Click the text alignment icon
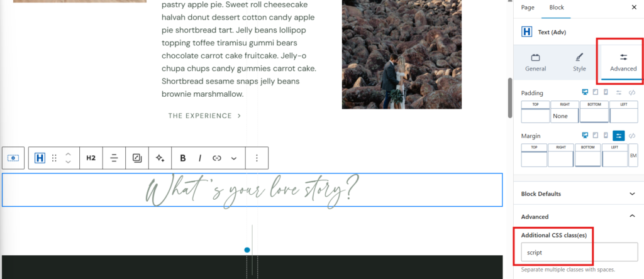The width and height of the screenshot is (644, 279). pyautogui.click(x=114, y=158)
